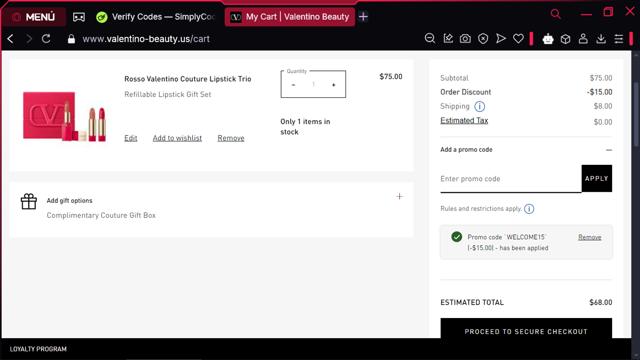Bookmark page with the heart icon
The height and width of the screenshot is (360, 640).
pos(518,39)
